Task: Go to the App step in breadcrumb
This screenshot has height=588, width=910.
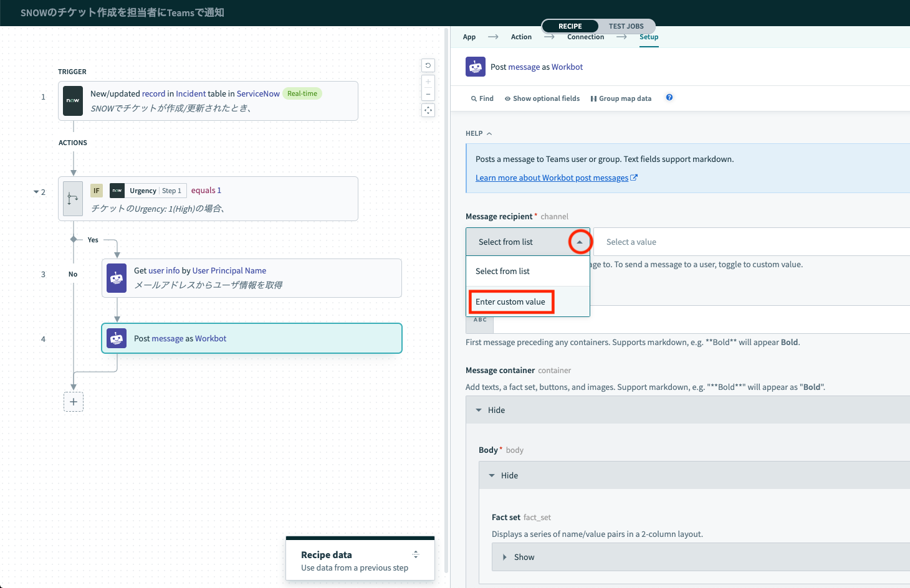Action: pos(469,37)
